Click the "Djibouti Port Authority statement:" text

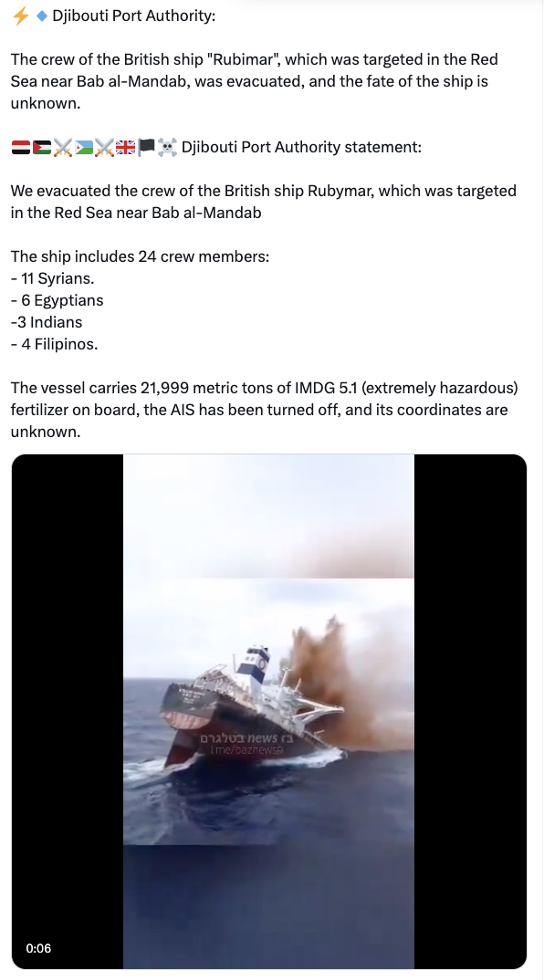[x=301, y=147]
